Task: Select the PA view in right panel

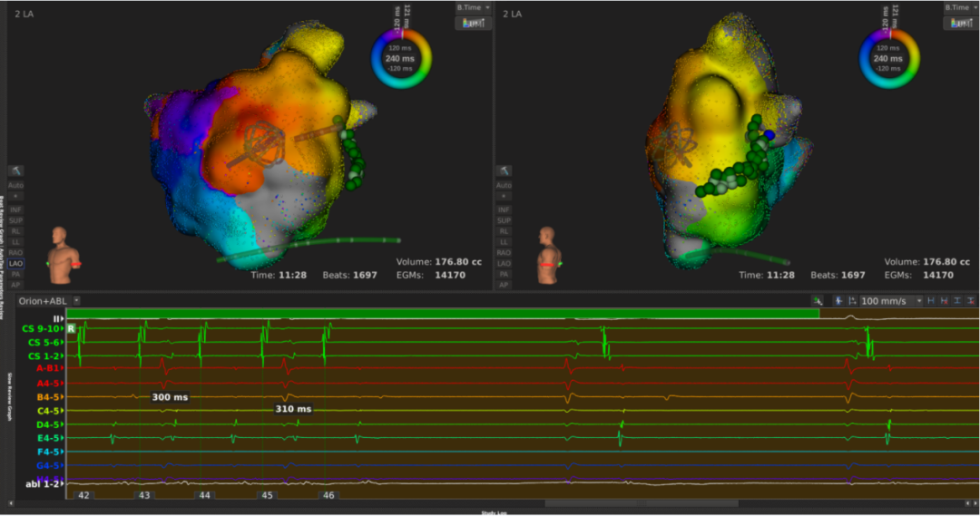Action: click(505, 274)
